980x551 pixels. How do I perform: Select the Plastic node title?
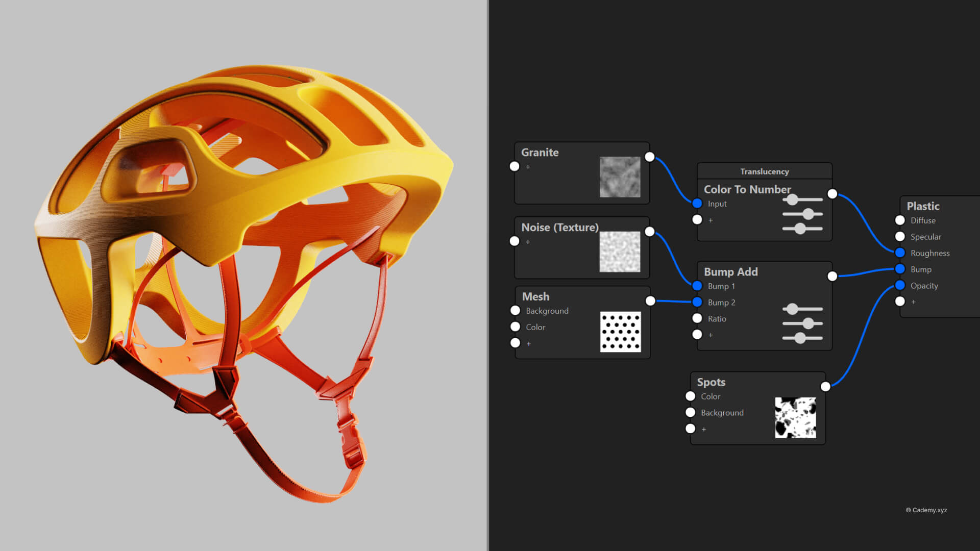click(x=923, y=206)
